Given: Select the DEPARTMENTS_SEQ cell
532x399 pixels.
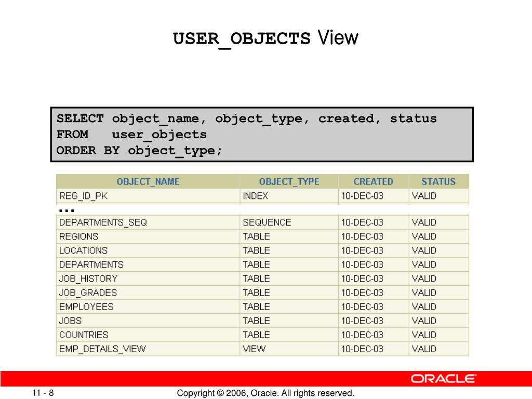Looking at the screenshot, I should (x=148, y=222).
